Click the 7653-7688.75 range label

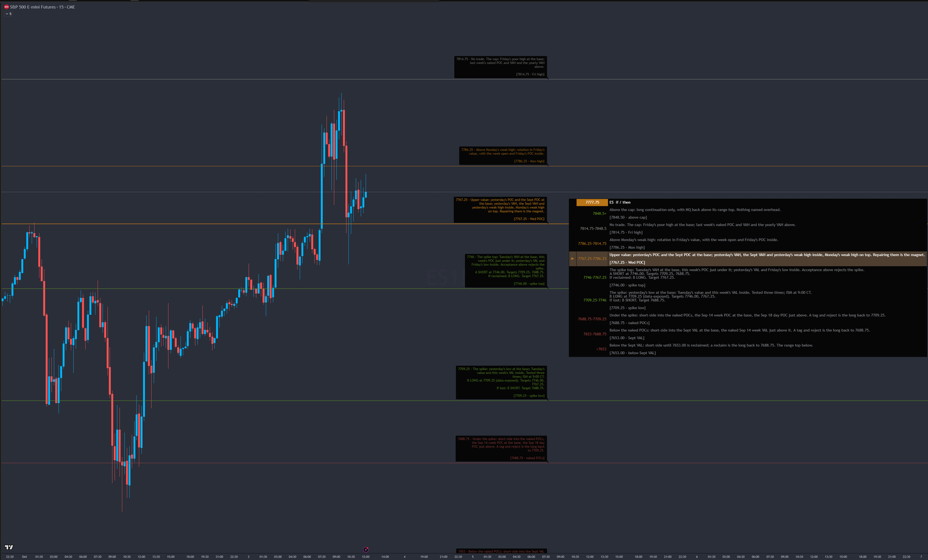tap(594, 334)
